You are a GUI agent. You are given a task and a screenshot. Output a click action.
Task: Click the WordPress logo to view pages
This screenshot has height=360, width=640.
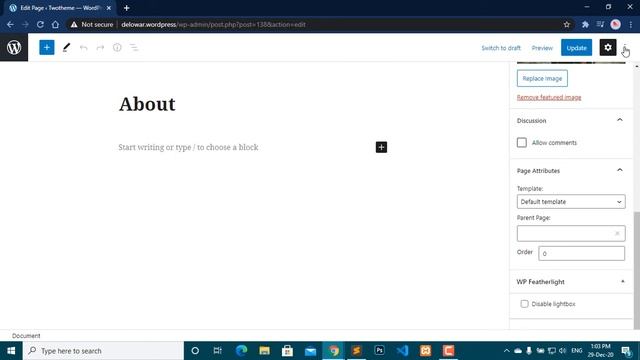(14, 47)
